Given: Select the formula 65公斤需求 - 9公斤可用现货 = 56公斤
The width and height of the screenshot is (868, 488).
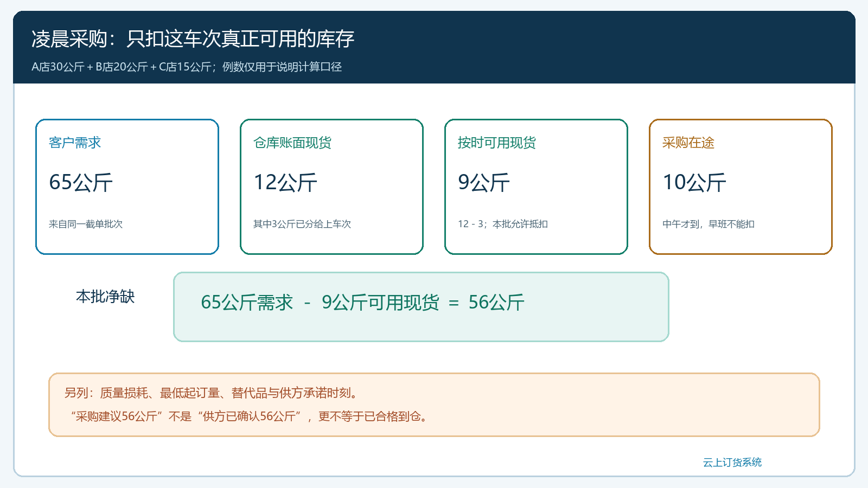Looking at the screenshot, I should [x=362, y=303].
